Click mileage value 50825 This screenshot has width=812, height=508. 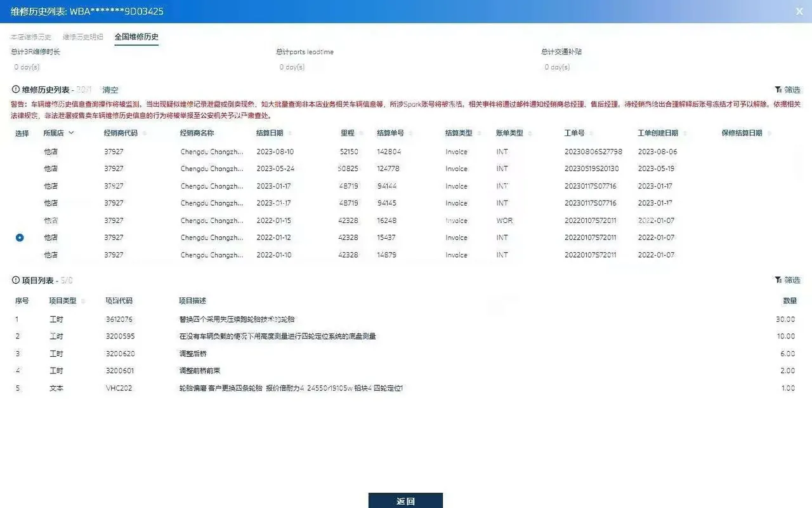tap(348, 169)
